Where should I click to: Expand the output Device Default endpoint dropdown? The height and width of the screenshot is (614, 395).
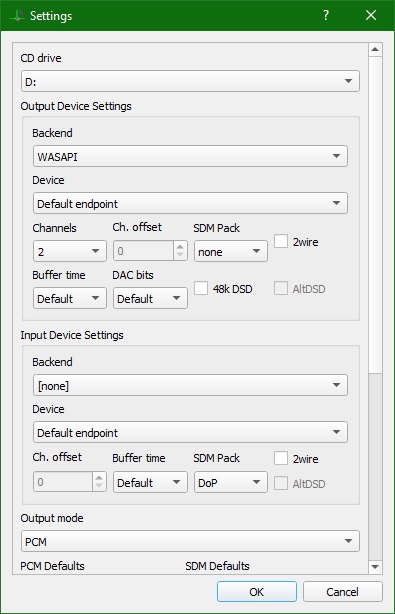(x=190, y=203)
